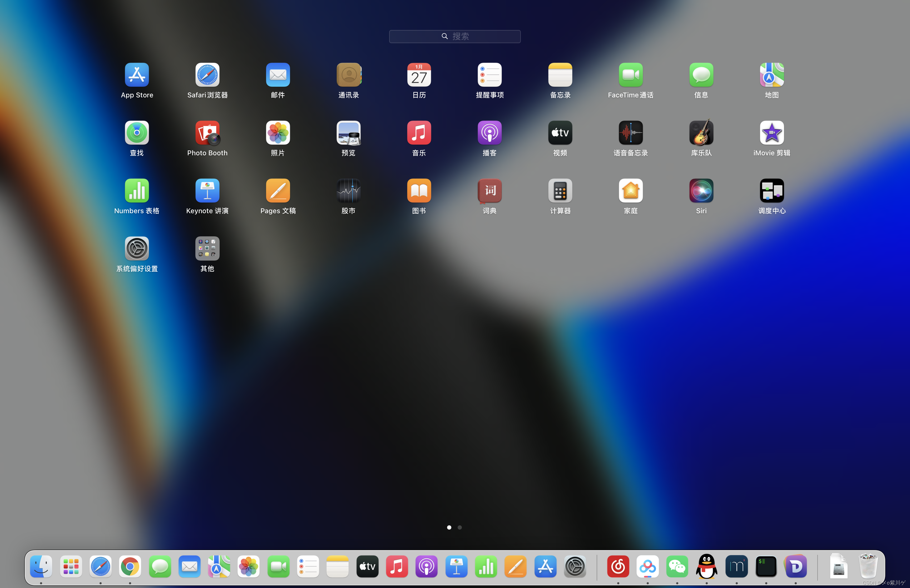This screenshot has height=588, width=910.
Task: Launch the Find My (查找) app
Action: 137,133
